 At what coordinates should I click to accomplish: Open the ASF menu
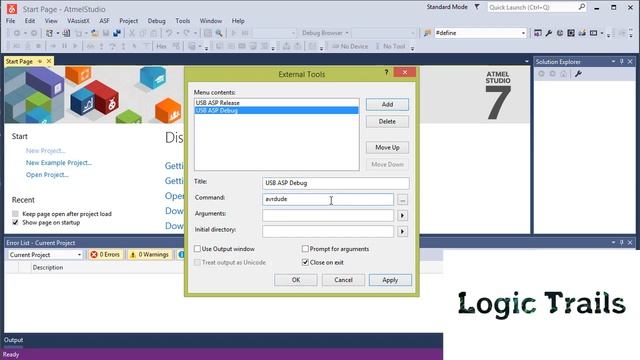coord(104,21)
